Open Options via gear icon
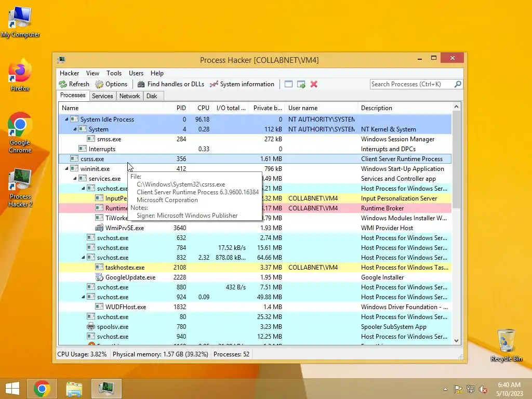The height and width of the screenshot is (399, 532). coord(99,84)
